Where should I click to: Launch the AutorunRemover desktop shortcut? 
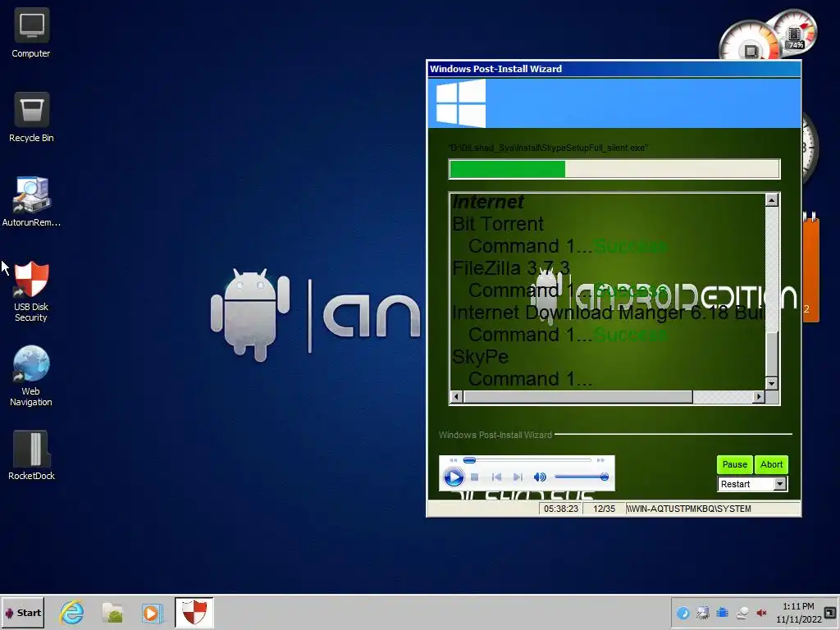(x=31, y=202)
